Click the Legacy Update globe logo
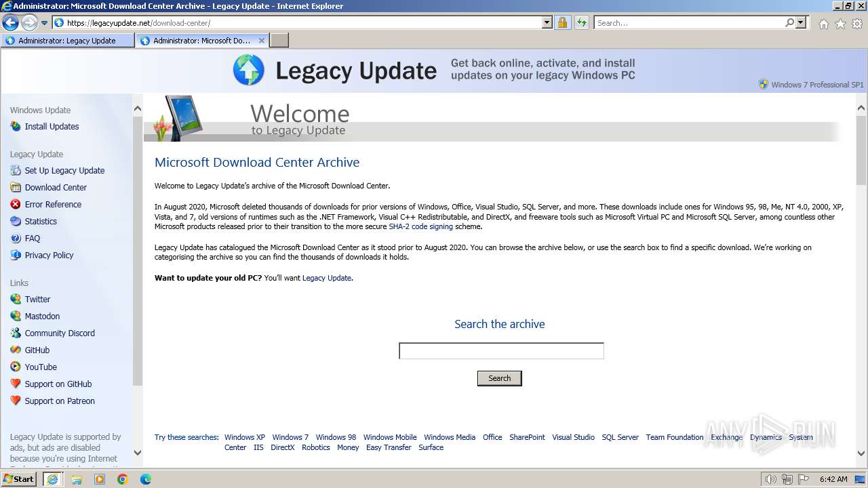 pyautogui.click(x=249, y=70)
